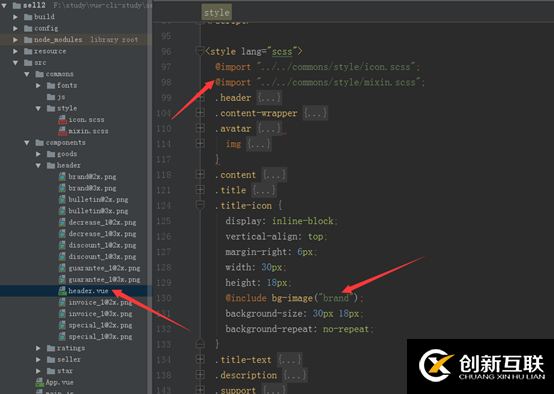Expand the ratings folder arrow
The height and width of the screenshot is (394, 554).
tap(38, 348)
